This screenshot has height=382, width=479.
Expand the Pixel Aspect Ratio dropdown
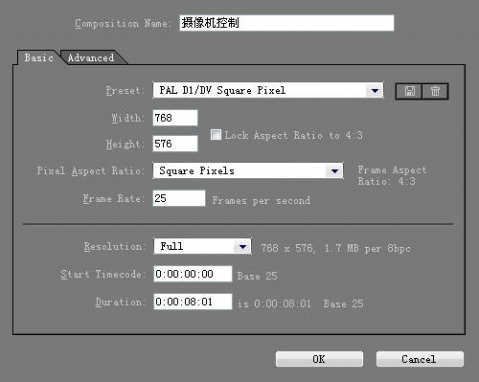248,171
